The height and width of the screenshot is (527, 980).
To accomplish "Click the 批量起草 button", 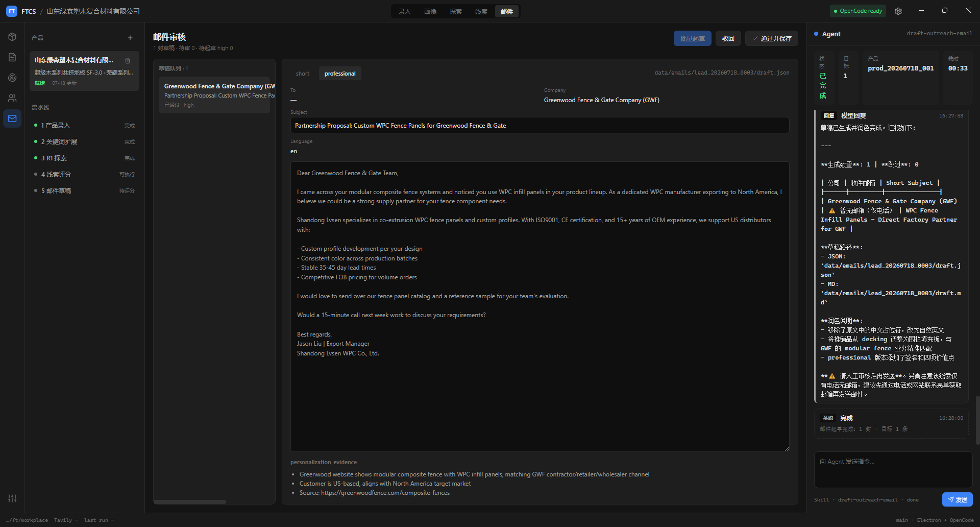I will click(x=693, y=38).
